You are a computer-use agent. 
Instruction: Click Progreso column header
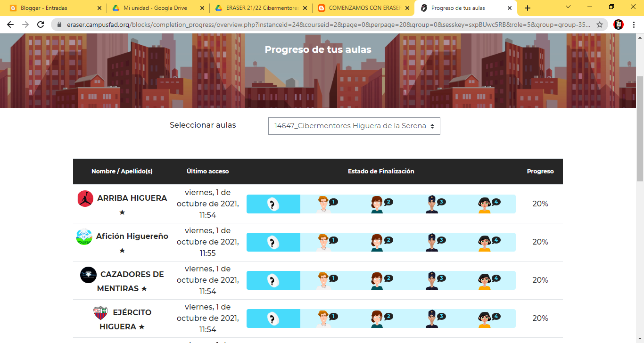[540, 171]
